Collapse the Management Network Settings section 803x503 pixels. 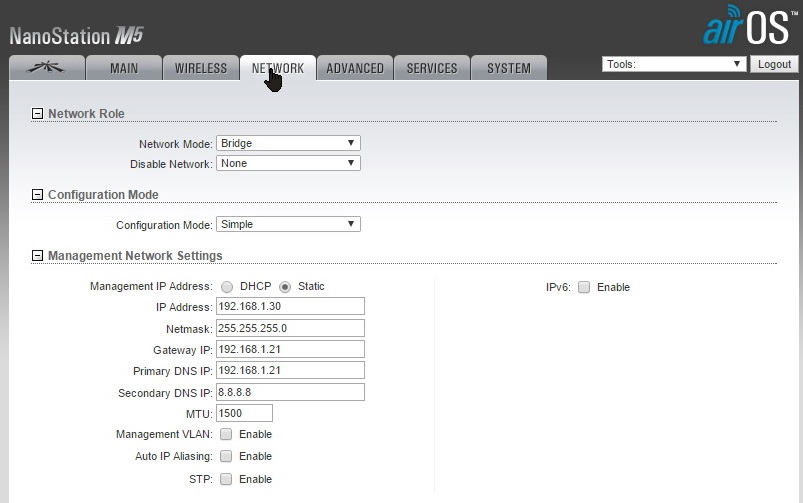click(x=37, y=256)
